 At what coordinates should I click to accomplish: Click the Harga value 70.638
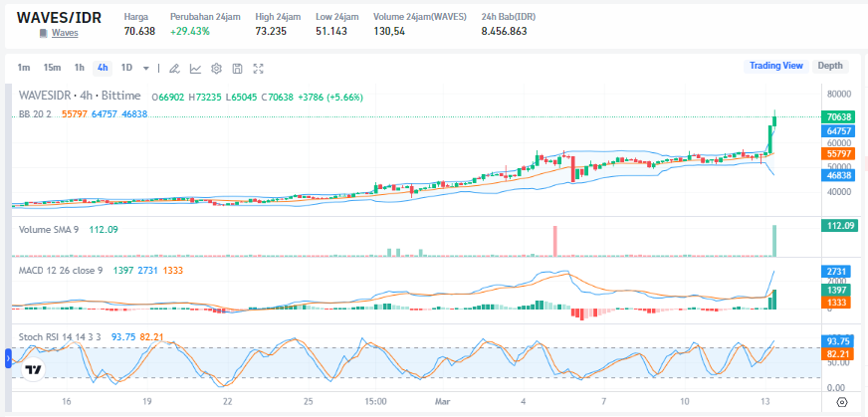139,31
